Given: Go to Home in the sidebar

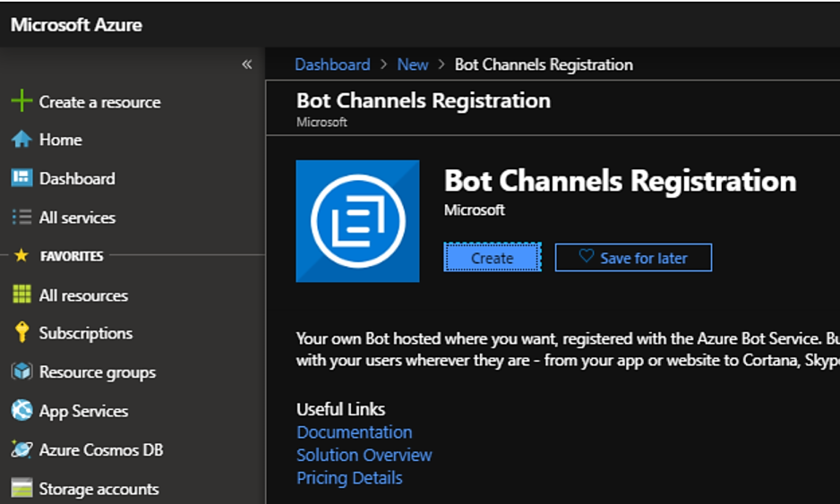Looking at the screenshot, I should [61, 140].
